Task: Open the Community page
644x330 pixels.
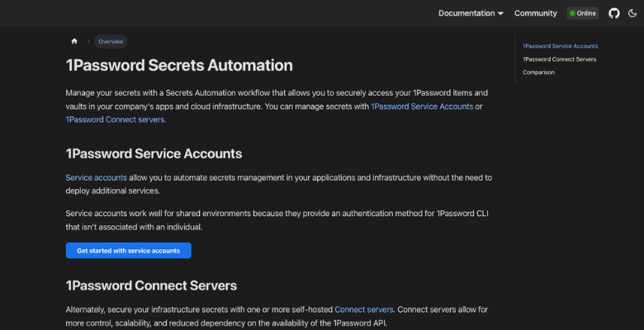Action: [536, 13]
